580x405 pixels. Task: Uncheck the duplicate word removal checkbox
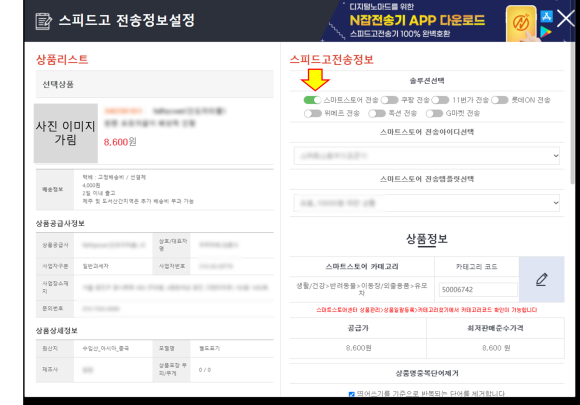pos(351,394)
